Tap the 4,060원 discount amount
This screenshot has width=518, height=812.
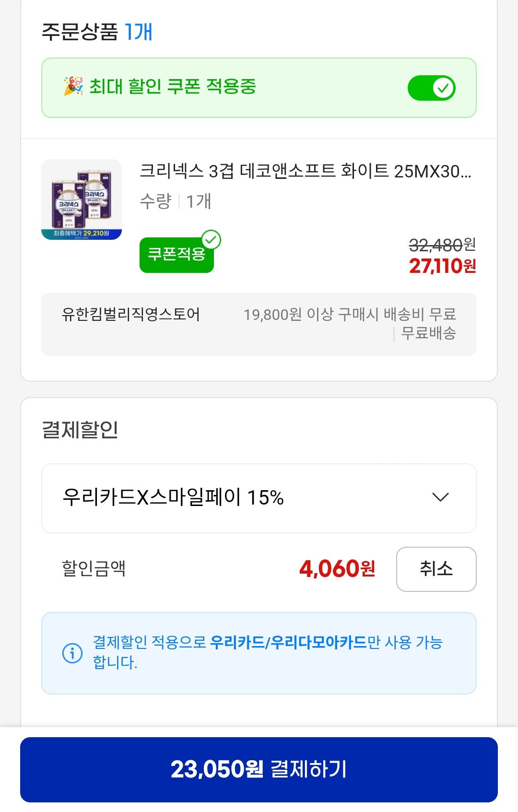click(x=337, y=569)
